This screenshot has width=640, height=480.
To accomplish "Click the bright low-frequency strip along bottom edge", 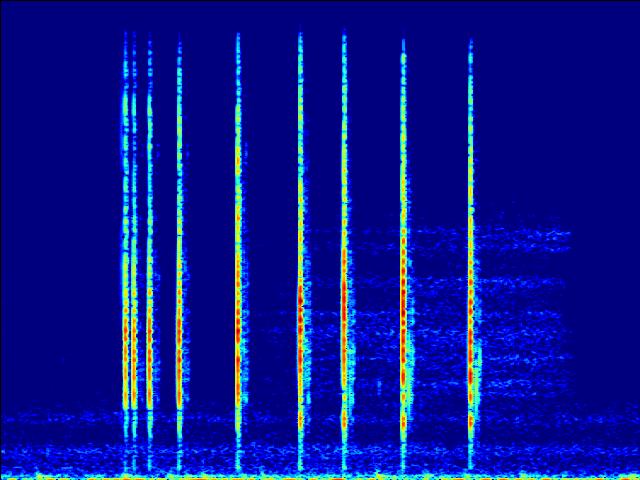I will [320, 477].
